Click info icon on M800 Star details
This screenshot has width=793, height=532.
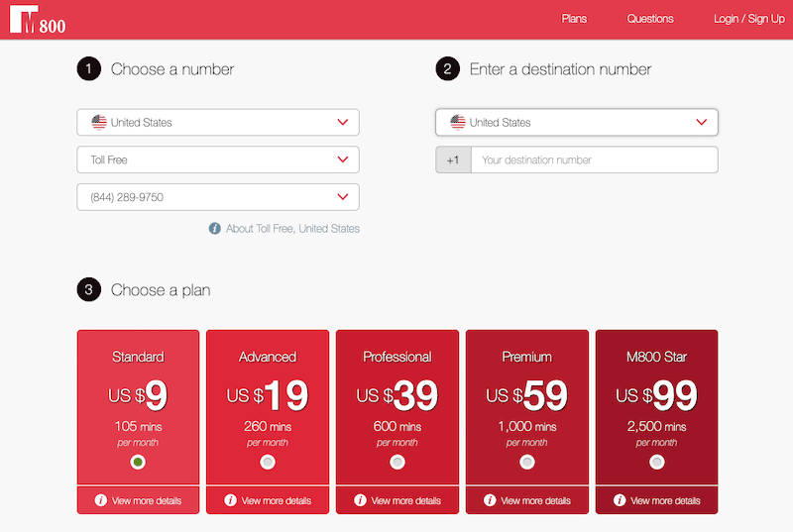point(619,500)
